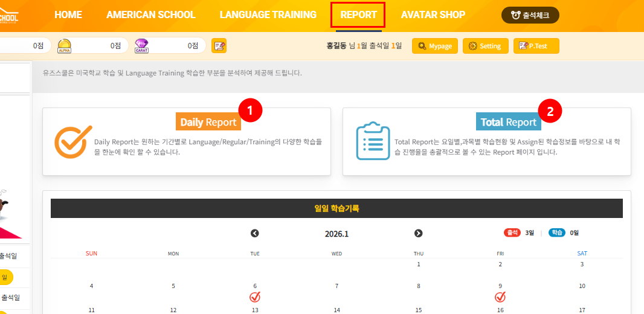This screenshot has width=644, height=314.
Task: Open the HOME menu
Action: pyautogui.click(x=68, y=15)
